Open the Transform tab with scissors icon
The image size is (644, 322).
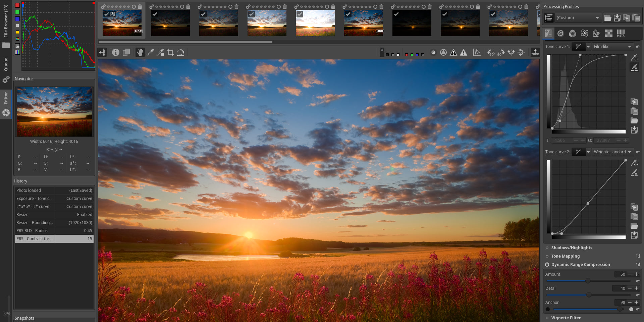[596, 33]
